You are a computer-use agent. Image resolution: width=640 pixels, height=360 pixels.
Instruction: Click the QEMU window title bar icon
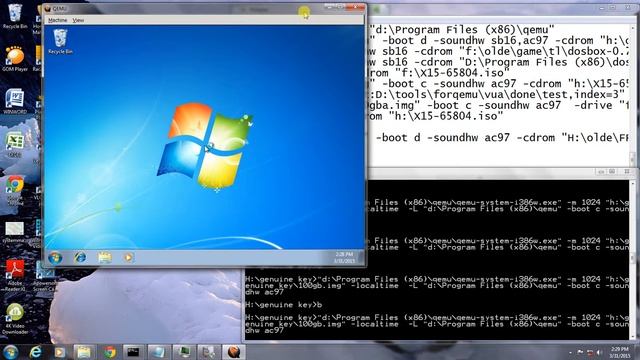click(48, 9)
